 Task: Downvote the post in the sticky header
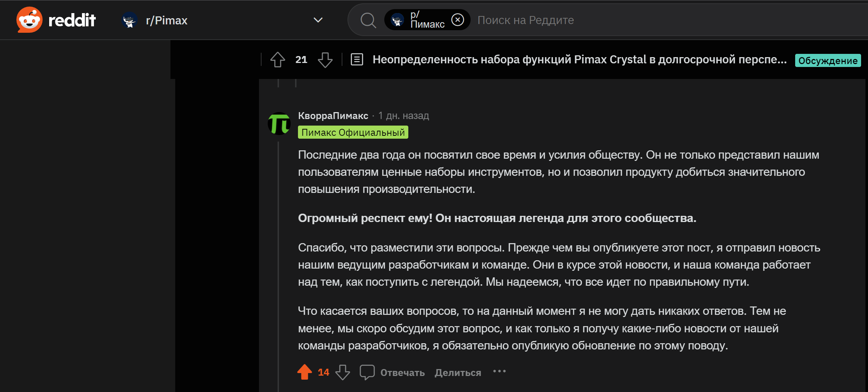(x=325, y=60)
